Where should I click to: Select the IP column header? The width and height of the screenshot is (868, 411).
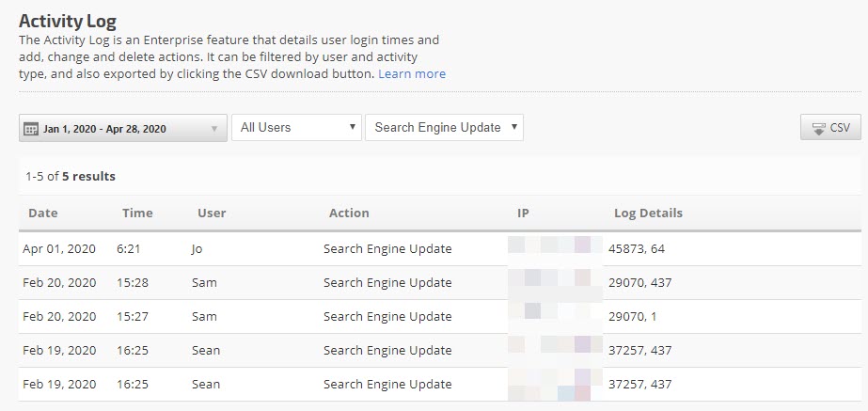click(x=523, y=213)
